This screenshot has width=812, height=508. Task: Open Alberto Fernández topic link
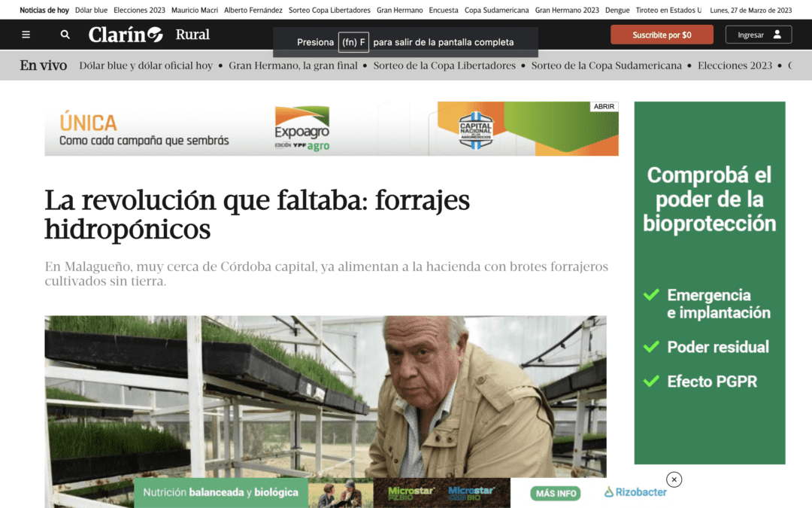pyautogui.click(x=253, y=10)
